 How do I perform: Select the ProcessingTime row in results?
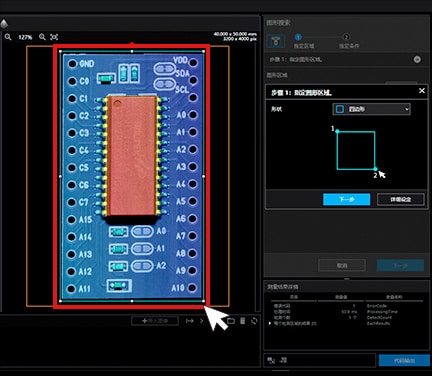[347, 311]
